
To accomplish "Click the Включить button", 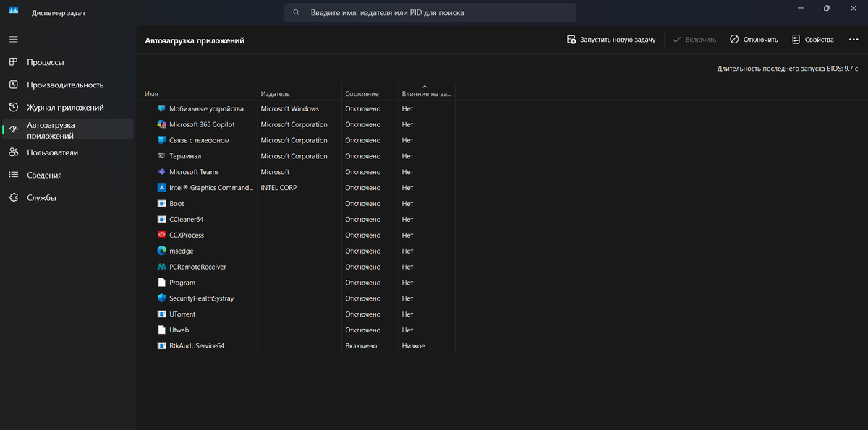I will [x=694, y=40].
